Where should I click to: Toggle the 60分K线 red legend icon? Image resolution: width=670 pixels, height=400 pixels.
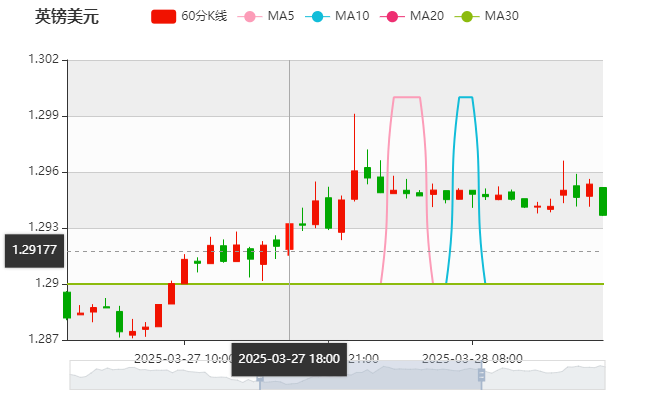tap(163, 16)
